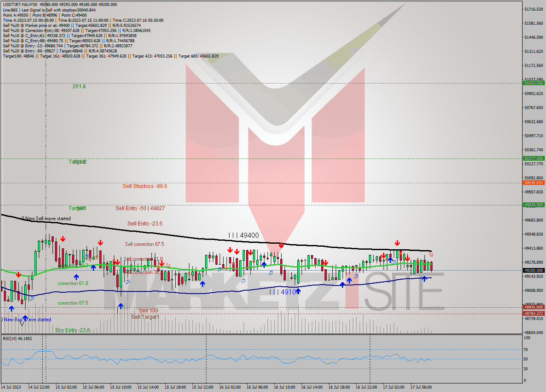Click the red 48846.000 price tag
546x392 pixels.
point(534,307)
